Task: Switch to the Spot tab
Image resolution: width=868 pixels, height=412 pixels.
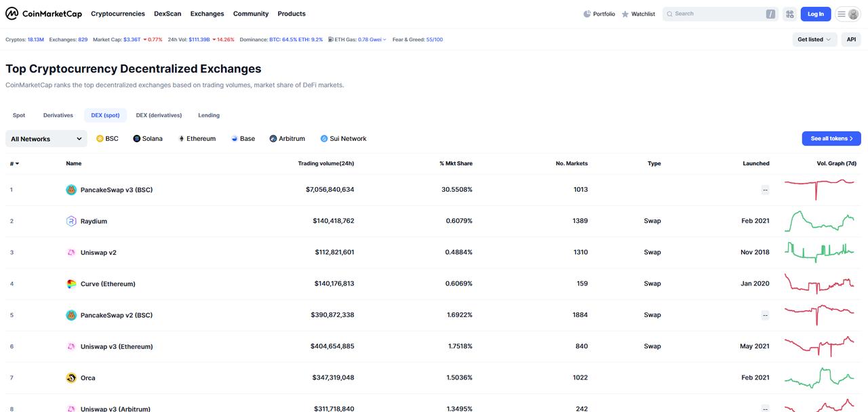Action: pyautogui.click(x=19, y=115)
